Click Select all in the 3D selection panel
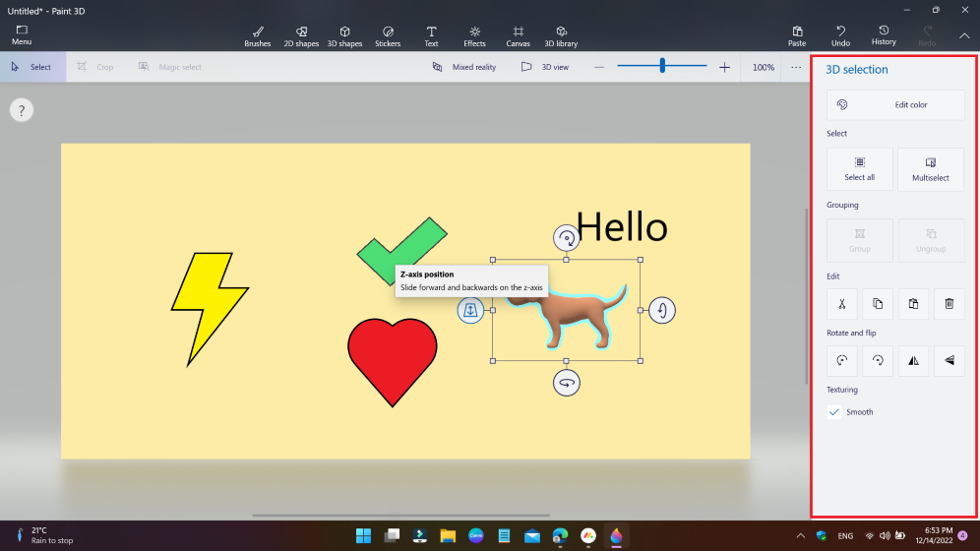The height and width of the screenshot is (551, 980). point(860,169)
